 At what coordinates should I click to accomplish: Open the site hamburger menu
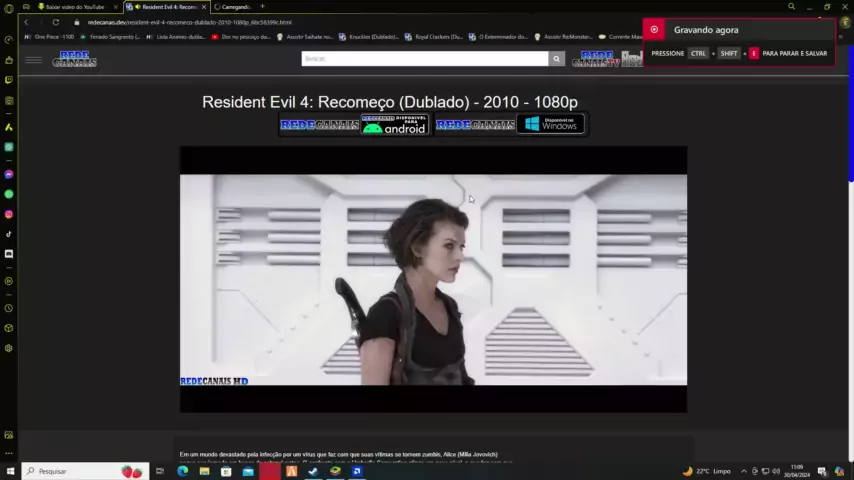point(33,60)
